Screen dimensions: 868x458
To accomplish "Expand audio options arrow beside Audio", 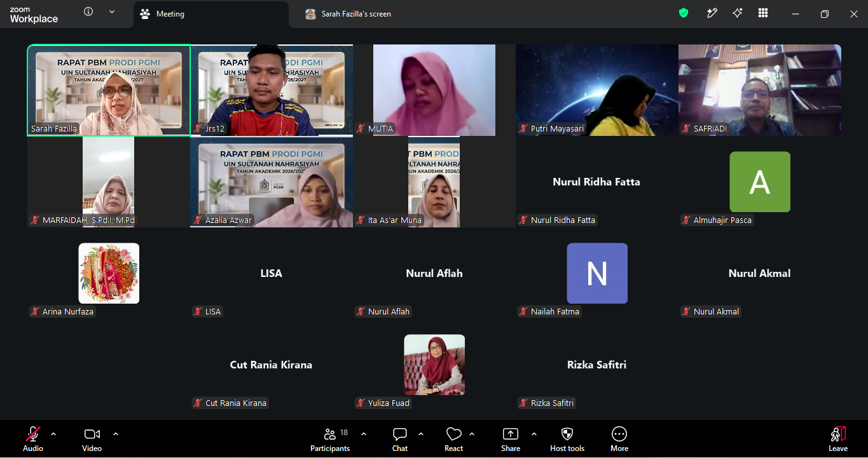I will tap(53, 434).
